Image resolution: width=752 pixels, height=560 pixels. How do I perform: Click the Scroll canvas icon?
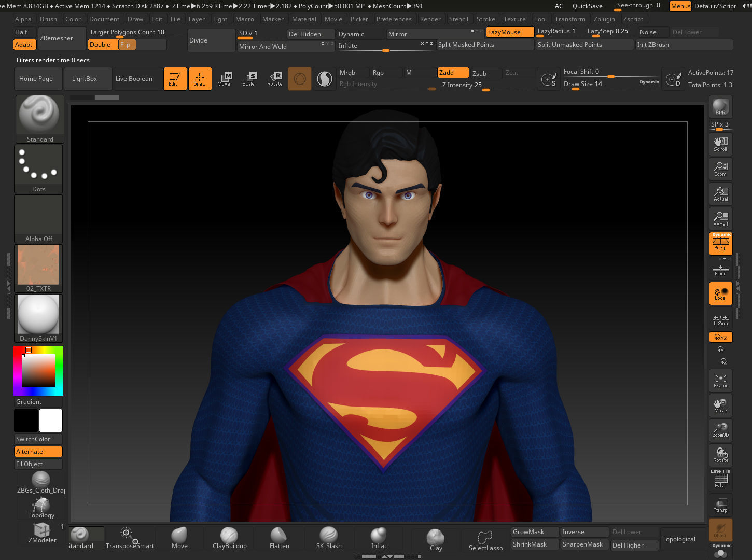coord(720,144)
